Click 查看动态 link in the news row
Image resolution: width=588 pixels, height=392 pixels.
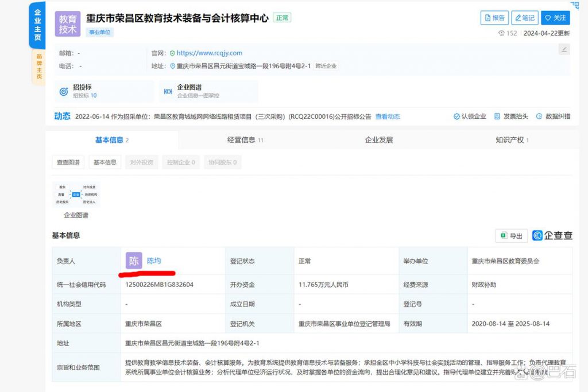click(388, 117)
